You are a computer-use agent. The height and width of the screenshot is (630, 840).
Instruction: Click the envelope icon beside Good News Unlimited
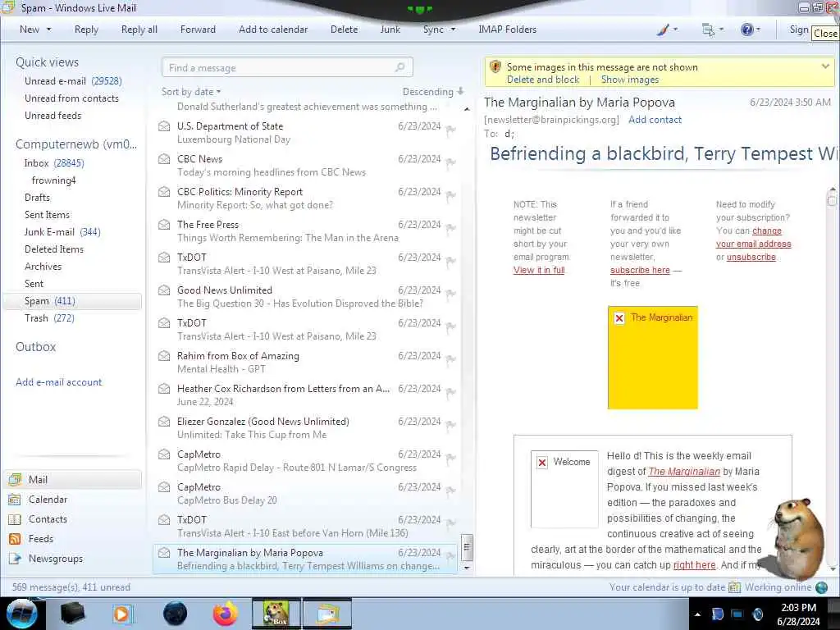(x=164, y=290)
